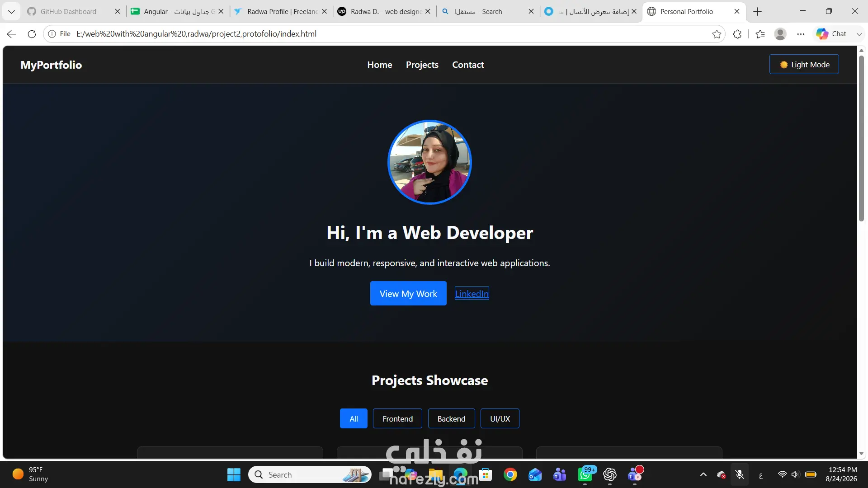The image size is (868, 488).
Task: Switch to the Radwa Profile Freelancer tab
Action: pos(278,11)
